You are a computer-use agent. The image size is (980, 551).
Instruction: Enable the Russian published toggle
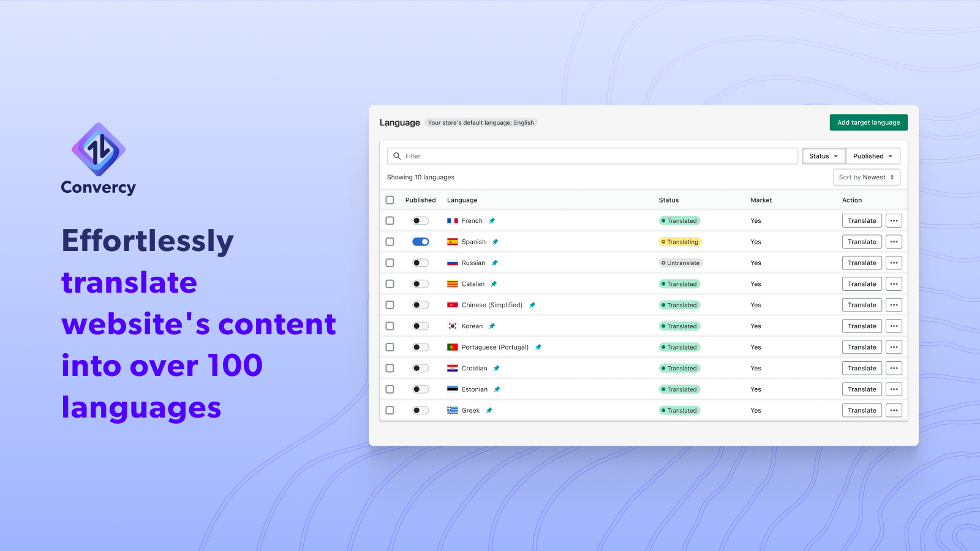pos(420,263)
